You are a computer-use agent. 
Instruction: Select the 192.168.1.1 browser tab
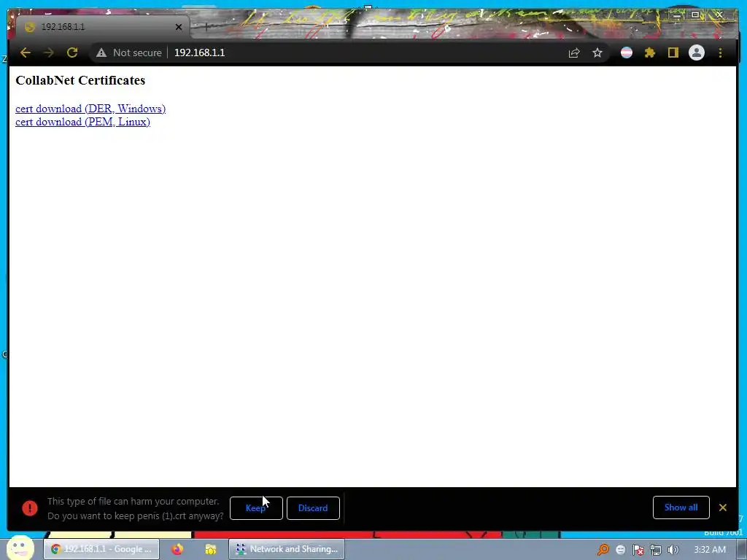point(102,27)
